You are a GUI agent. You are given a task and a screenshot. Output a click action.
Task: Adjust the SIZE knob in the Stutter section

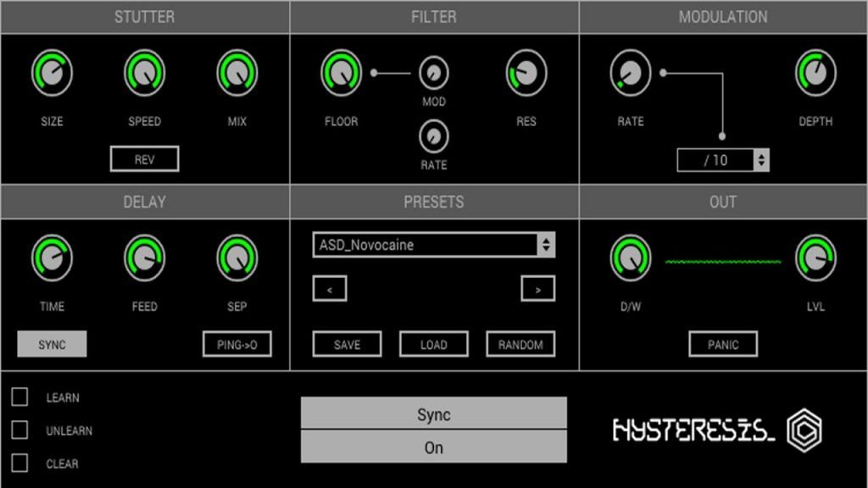point(52,75)
